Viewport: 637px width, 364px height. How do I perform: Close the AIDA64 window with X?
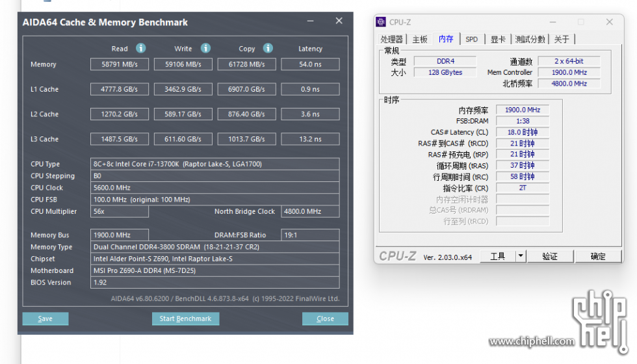click(339, 21)
